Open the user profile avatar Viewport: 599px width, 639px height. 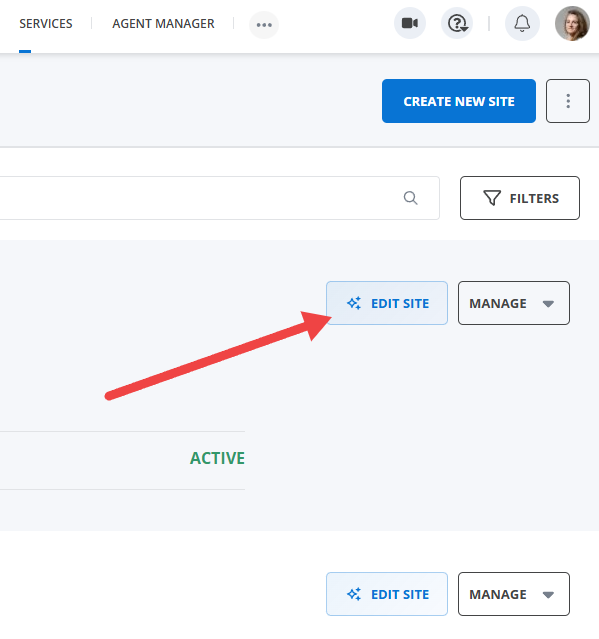point(572,23)
